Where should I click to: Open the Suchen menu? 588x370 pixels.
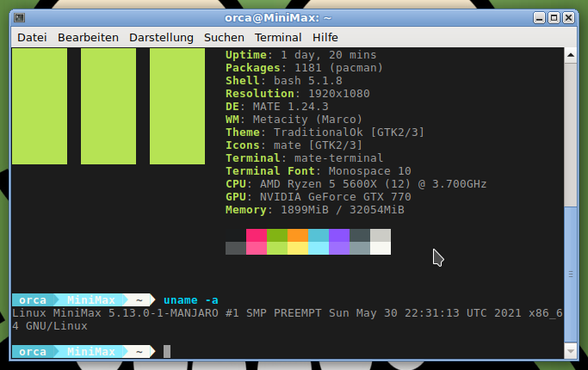[x=224, y=38]
